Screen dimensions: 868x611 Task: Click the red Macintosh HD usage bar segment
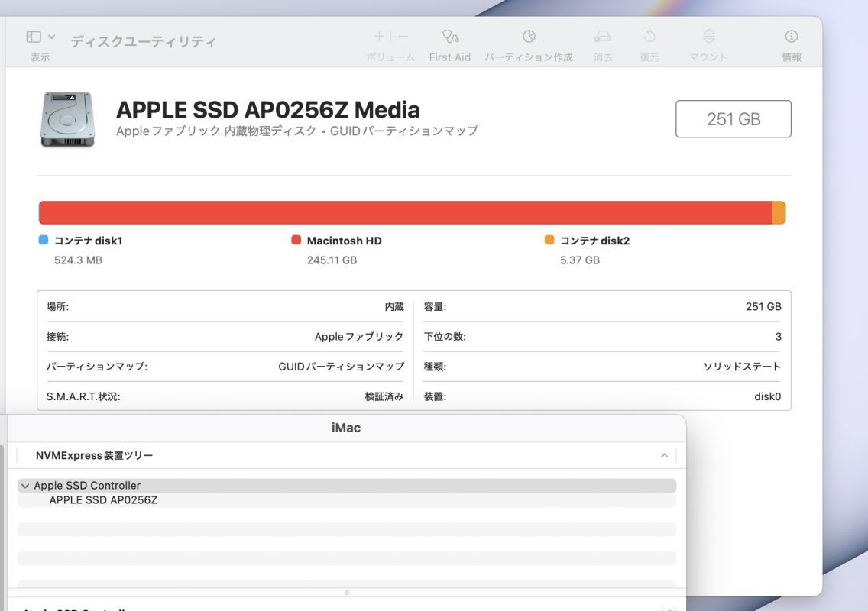405,212
